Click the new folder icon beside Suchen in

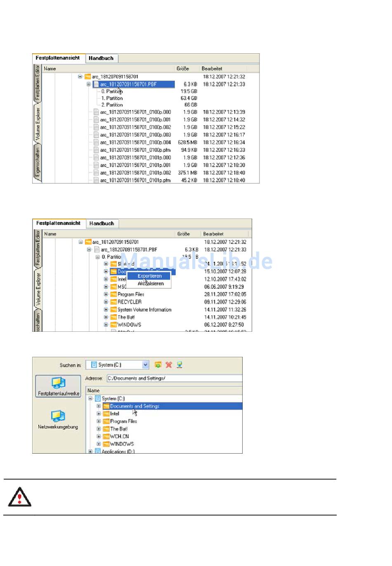(x=158, y=365)
